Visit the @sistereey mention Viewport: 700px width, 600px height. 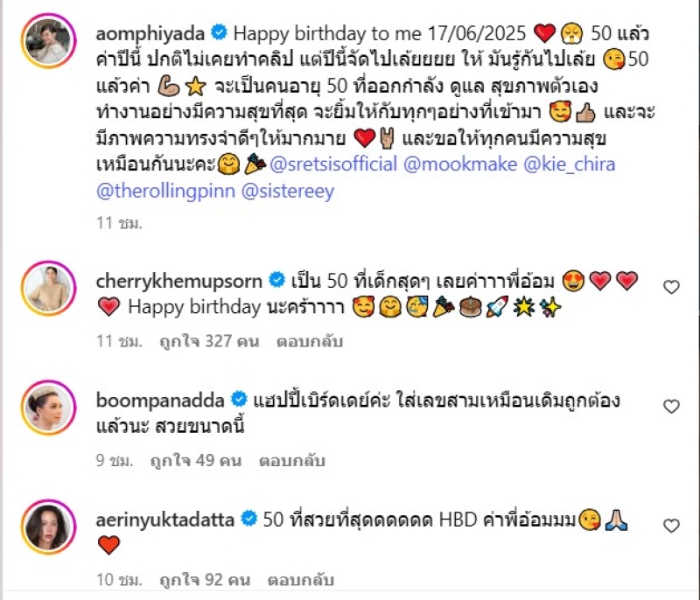pos(288,191)
